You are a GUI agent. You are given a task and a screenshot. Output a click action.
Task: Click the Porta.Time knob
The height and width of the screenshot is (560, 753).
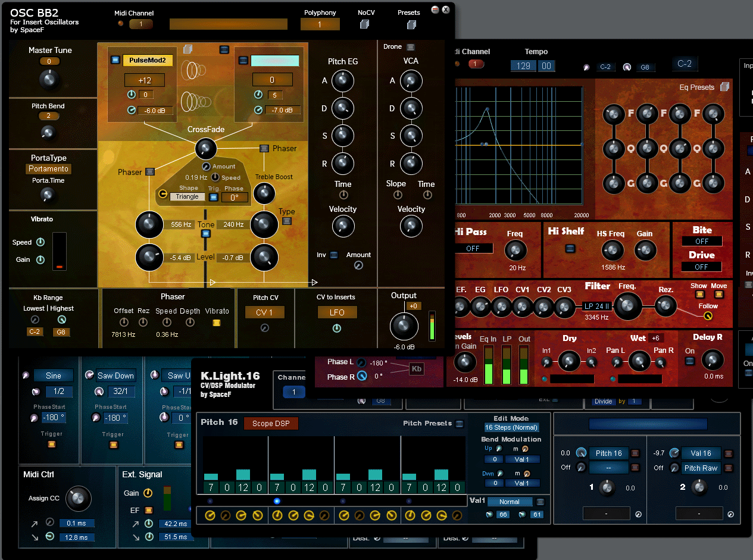coord(48,194)
